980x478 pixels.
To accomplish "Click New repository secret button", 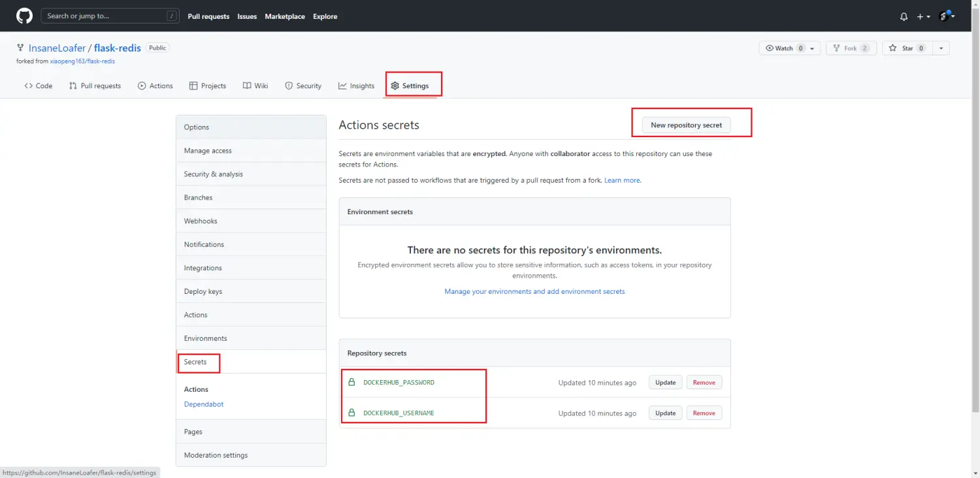I will (x=687, y=125).
